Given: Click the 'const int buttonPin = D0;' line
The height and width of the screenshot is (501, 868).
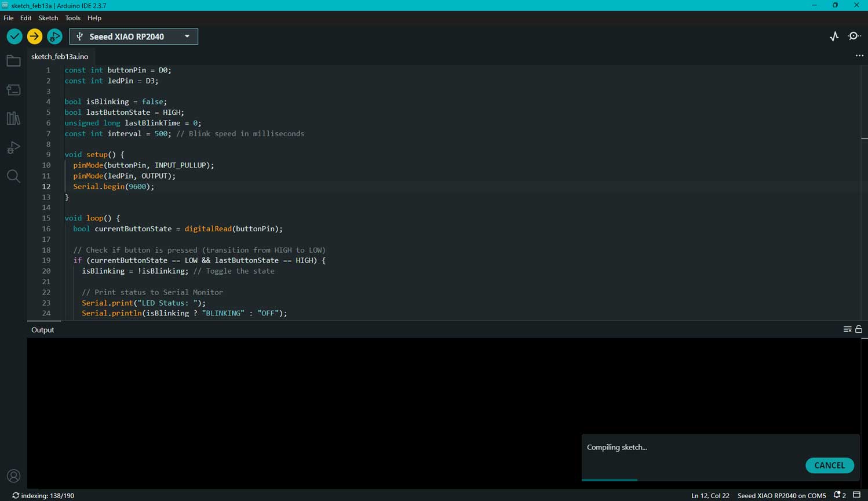Looking at the screenshot, I should [118, 70].
